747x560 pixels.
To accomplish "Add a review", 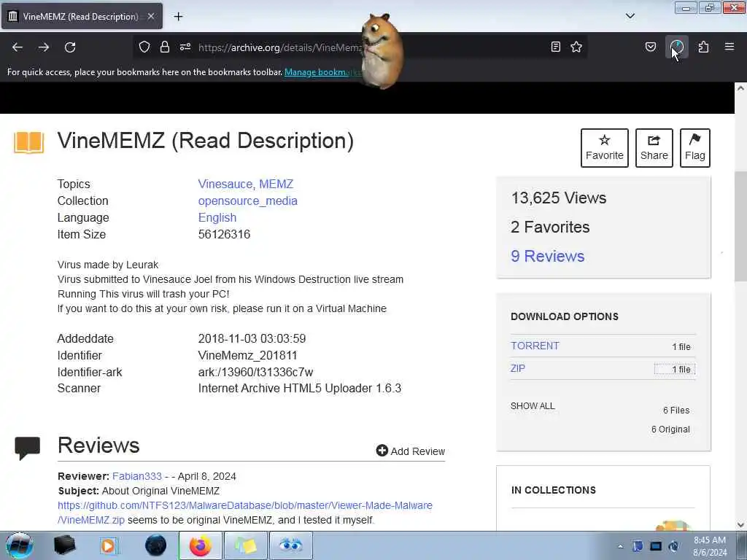I will (x=410, y=451).
